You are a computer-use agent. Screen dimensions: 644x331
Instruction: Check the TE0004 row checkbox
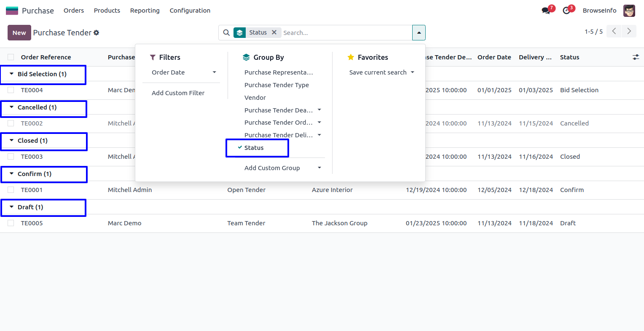(11, 90)
